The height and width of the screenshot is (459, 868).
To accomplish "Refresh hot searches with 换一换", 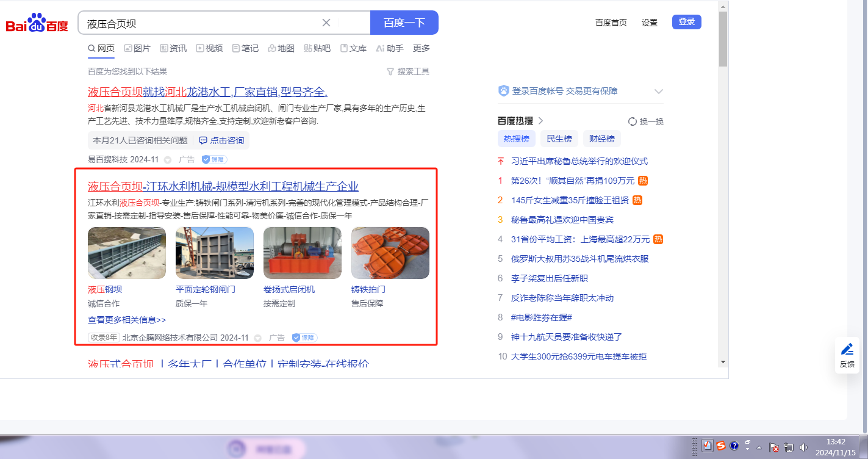I will [x=646, y=121].
